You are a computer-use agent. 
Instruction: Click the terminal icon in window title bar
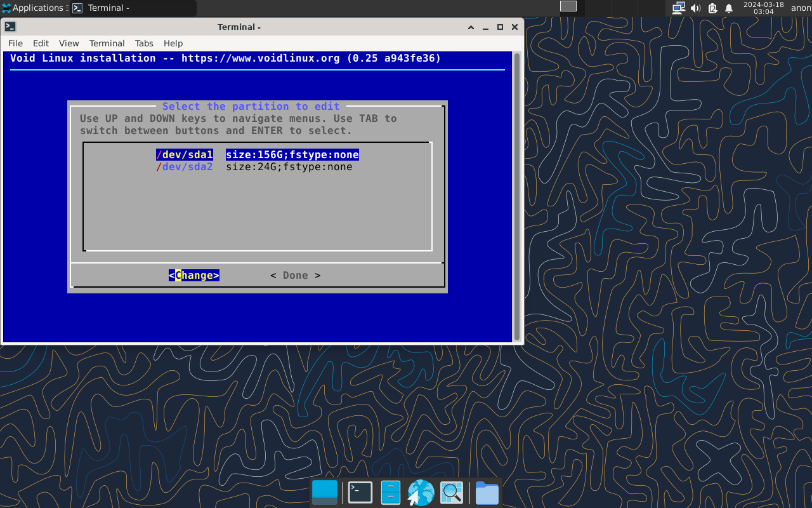[x=10, y=27]
